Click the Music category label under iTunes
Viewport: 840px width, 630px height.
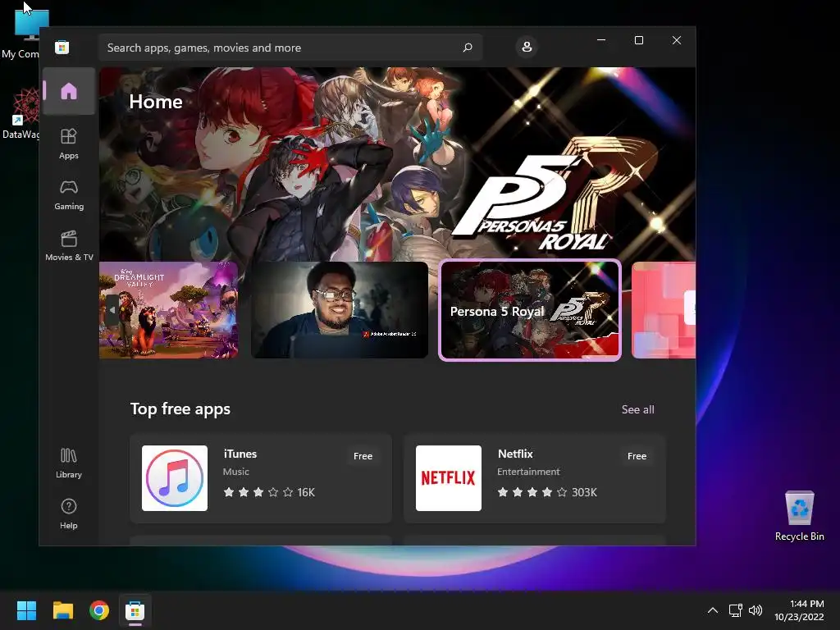pos(235,472)
